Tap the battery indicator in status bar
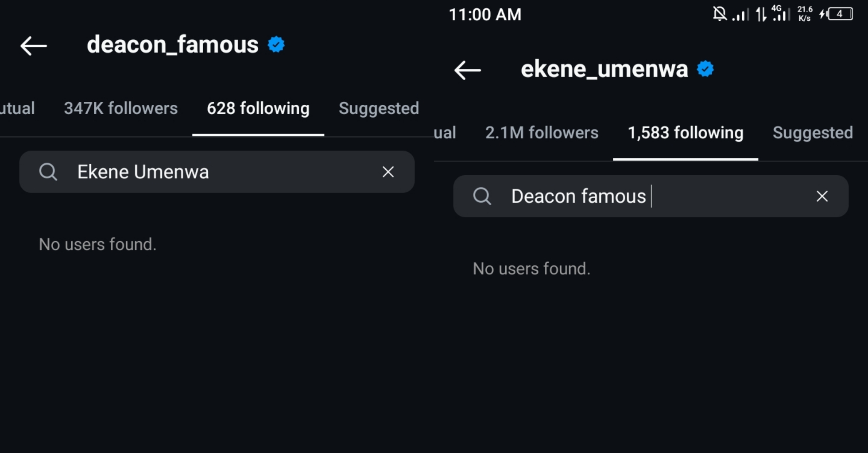The height and width of the screenshot is (453, 868). [x=840, y=14]
